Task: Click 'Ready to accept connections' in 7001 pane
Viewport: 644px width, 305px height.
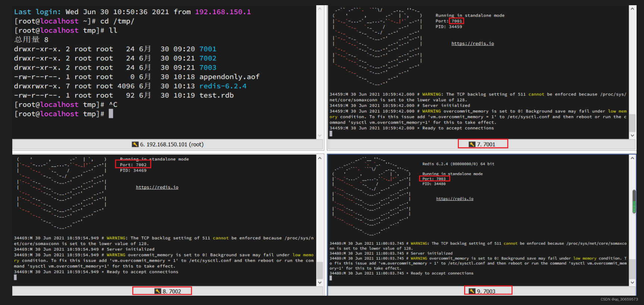Action: click(x=458, y=128)
